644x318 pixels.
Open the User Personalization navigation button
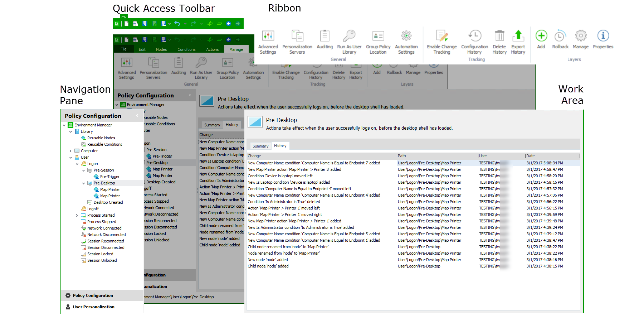point(93,307)
